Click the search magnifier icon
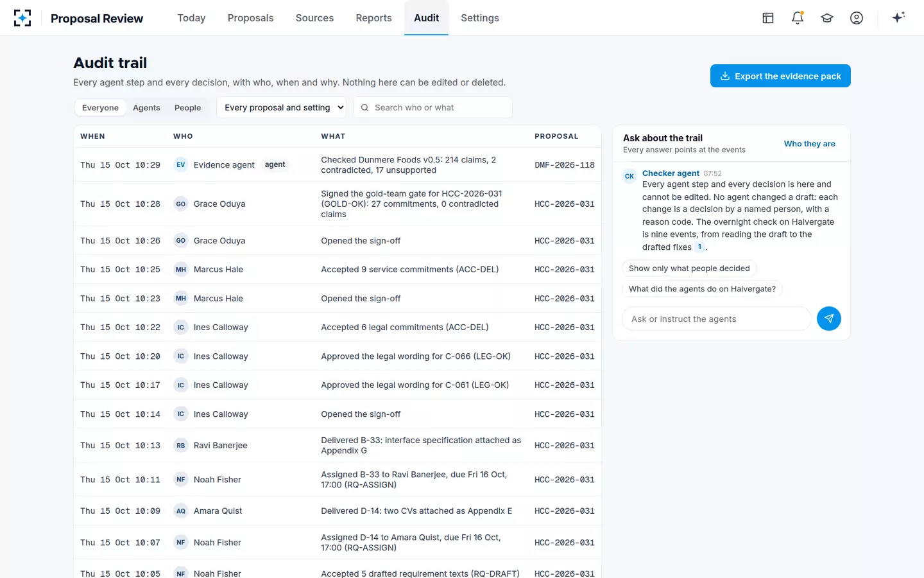Viewport: 924px width, 578px height. pyautogui.click(x=364, y=108)
